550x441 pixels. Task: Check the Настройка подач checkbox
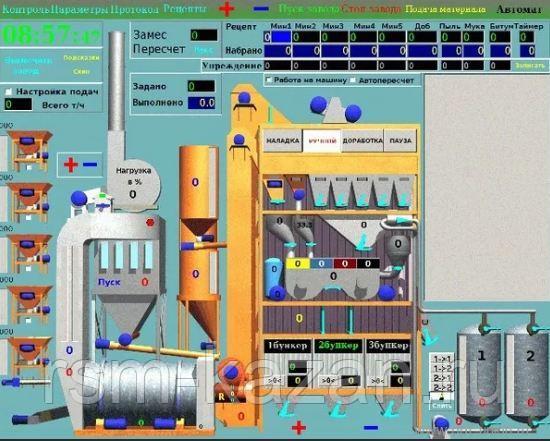tap(9, 92)
